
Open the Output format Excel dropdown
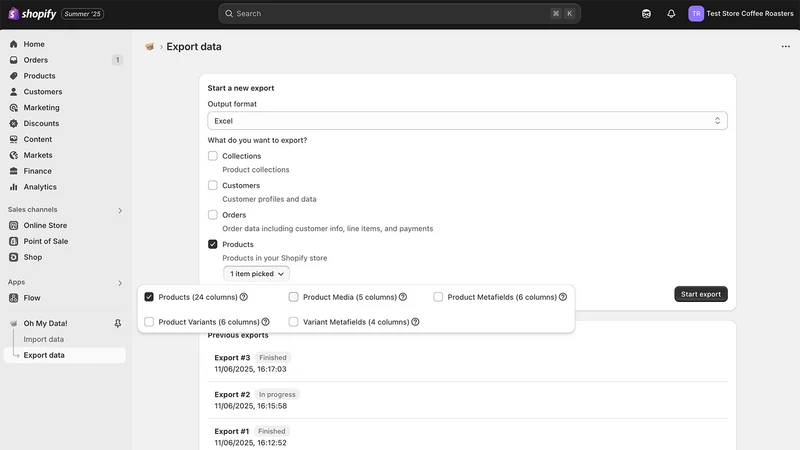click(467, 121)
